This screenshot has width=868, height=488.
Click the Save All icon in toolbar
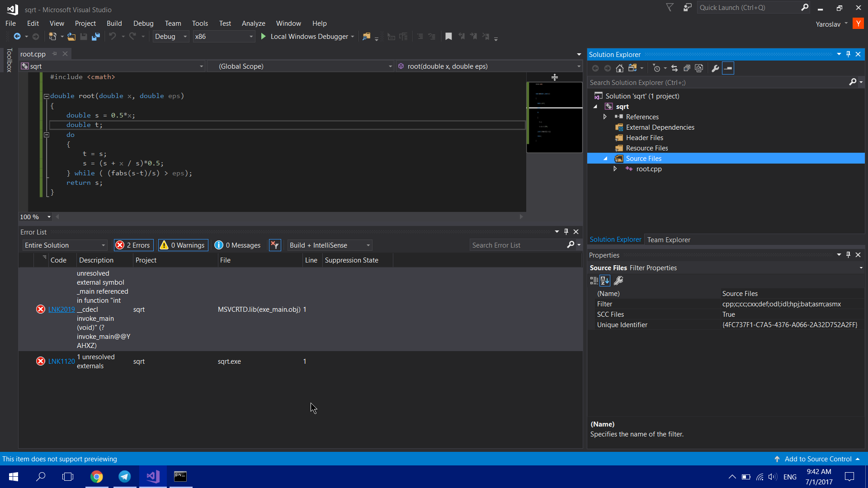tap(96, 36)
